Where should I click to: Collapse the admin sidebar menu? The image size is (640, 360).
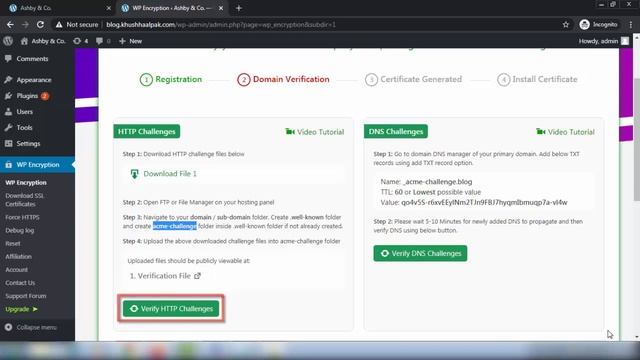[31, 327]
